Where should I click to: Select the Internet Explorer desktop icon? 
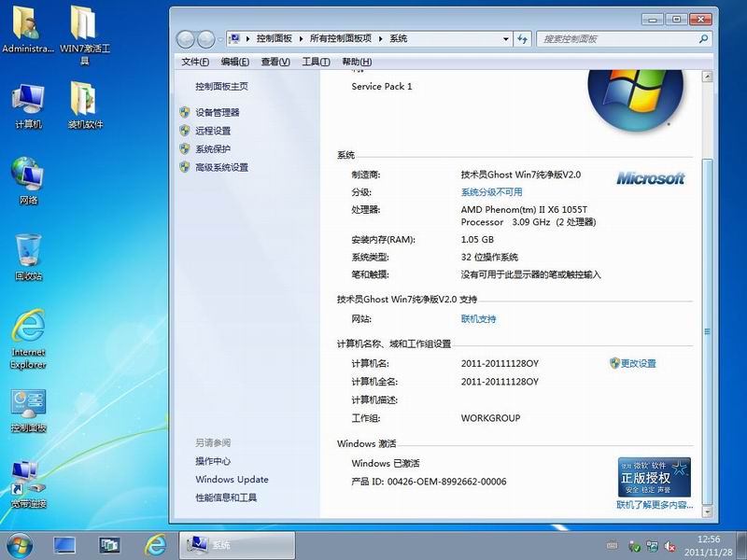(x=28, y=339)
